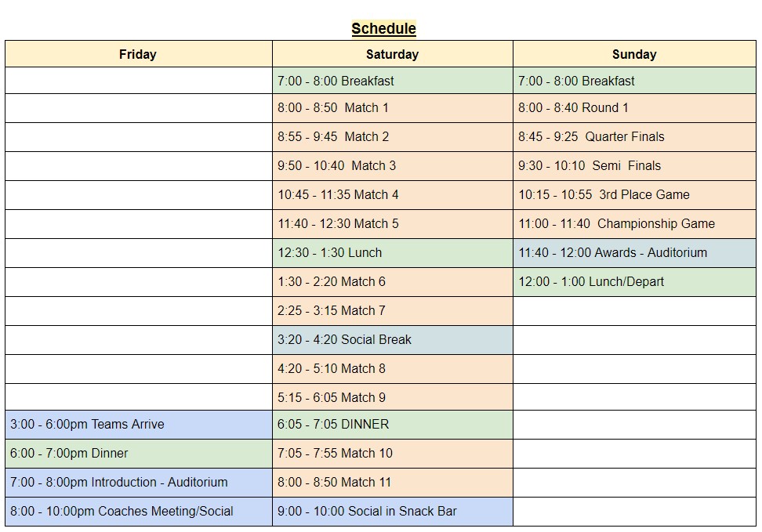Image resolution: width=762 pixels, height=532 pixels.
Task: Select the Coaches Meeting/Social cell
Action: coord(139,511)
